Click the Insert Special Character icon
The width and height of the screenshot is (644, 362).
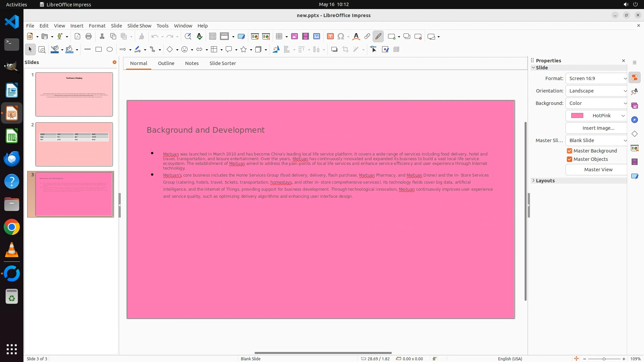pos(341,37)
